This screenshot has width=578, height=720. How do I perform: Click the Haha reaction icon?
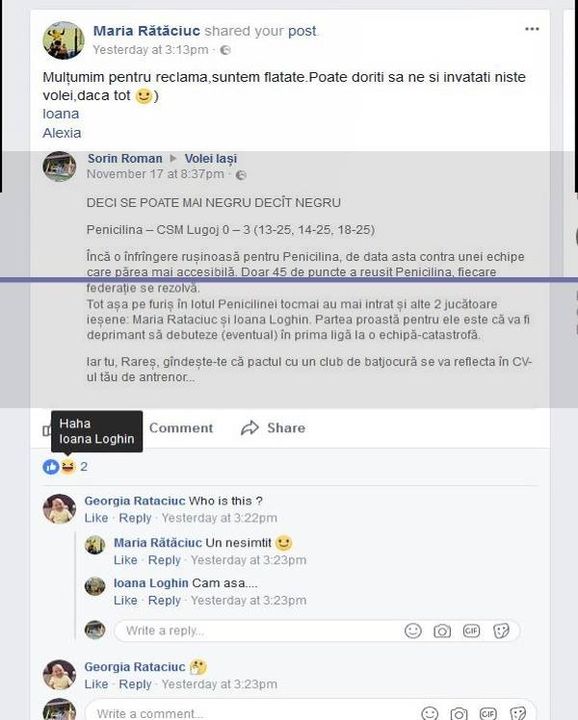pyautogui.click(x=68, y=467)
